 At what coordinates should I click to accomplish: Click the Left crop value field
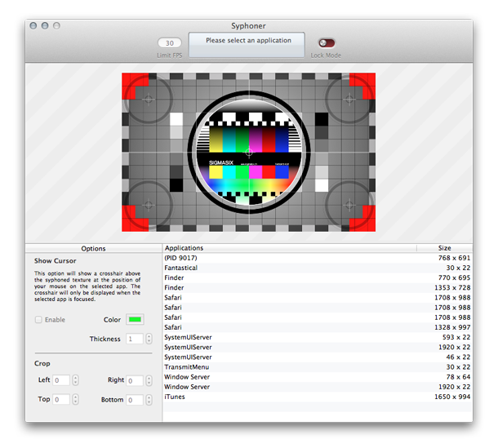pyautogui.click(x=61, y=380)
